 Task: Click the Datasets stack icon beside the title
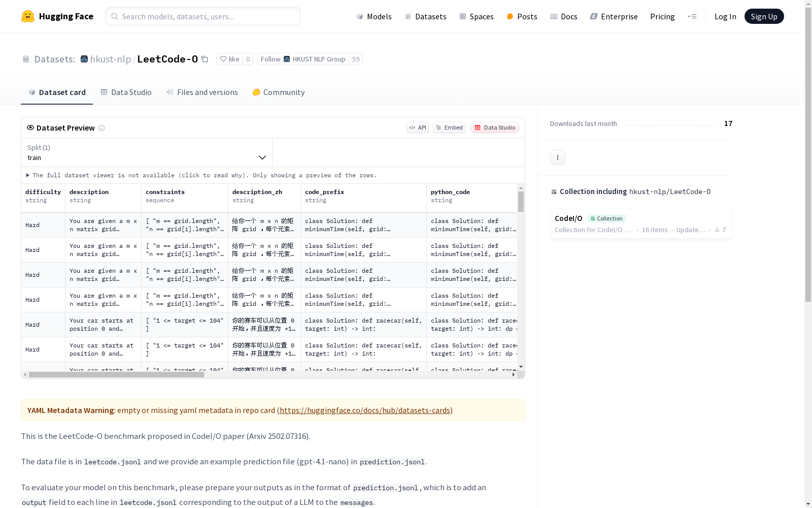tap(26, 59)
